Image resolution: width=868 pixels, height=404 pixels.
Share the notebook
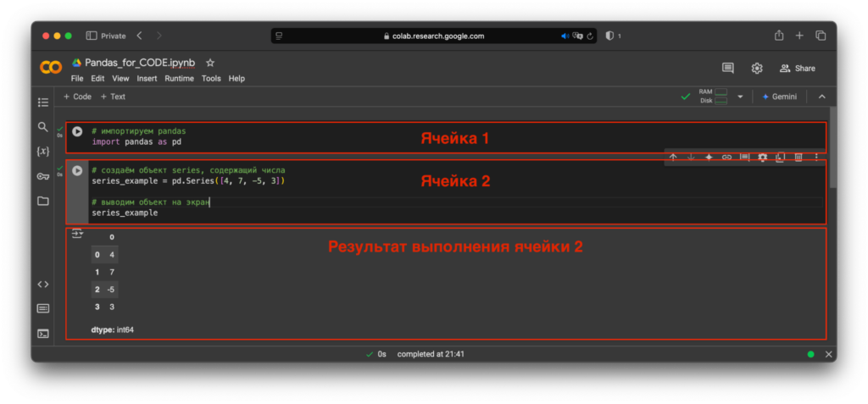pos(797,68)
